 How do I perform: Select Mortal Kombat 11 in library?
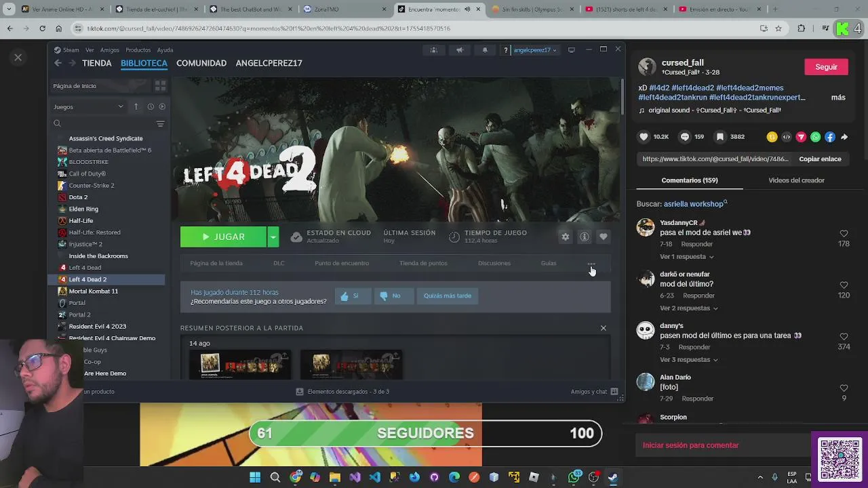pos(93,291)
